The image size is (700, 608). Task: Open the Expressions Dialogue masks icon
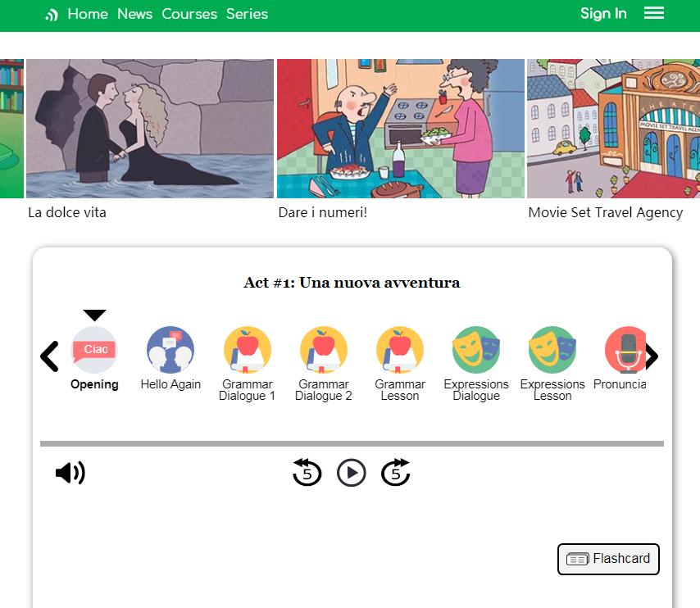click(x=476, y=350)
